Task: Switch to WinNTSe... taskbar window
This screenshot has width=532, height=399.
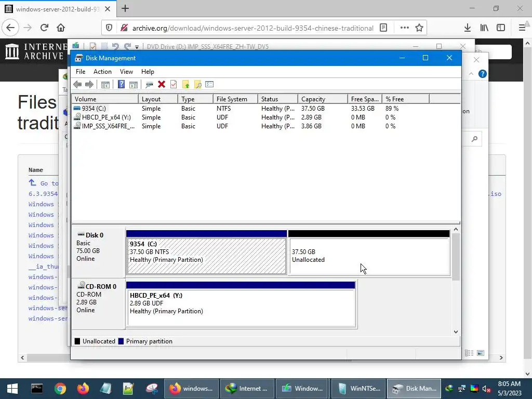Action: click(358, 389)
